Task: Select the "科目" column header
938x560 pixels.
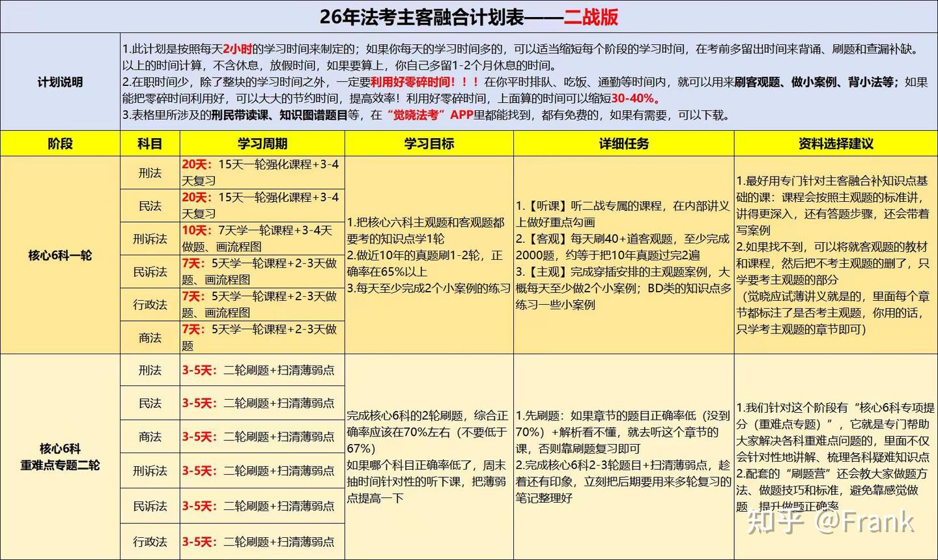Action: click(150, 143)
